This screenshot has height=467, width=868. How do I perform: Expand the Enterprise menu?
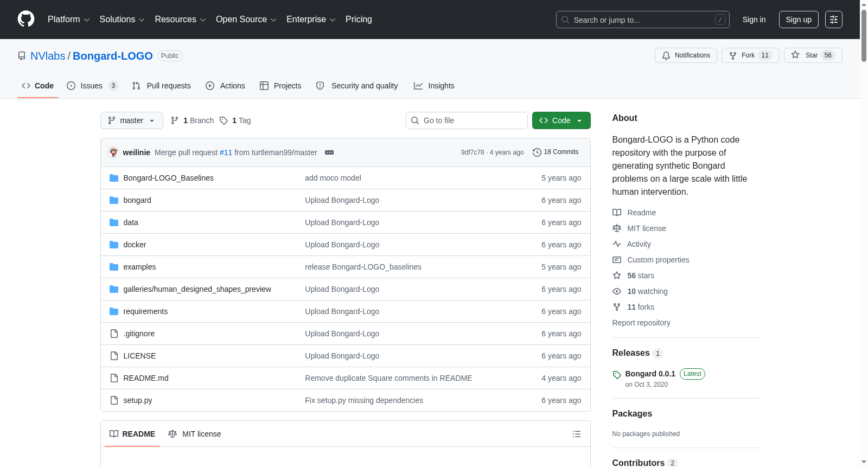pos(311,20)
